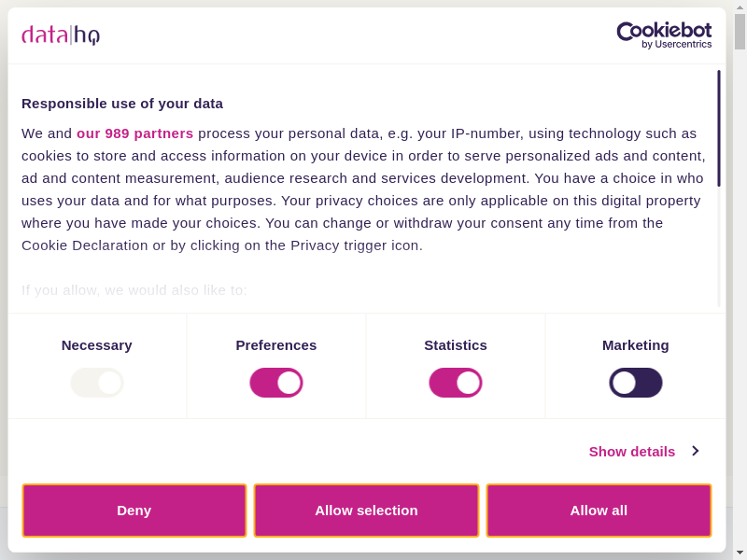Toggle the Necessary cookies switch
747x560 pixels.
click(x=97, y=383)
